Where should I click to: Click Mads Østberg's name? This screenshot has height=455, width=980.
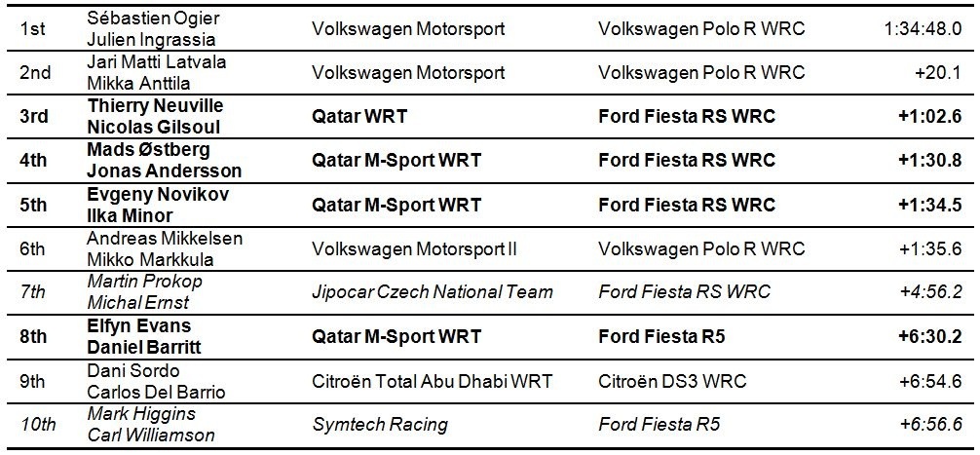click(149, 150)
